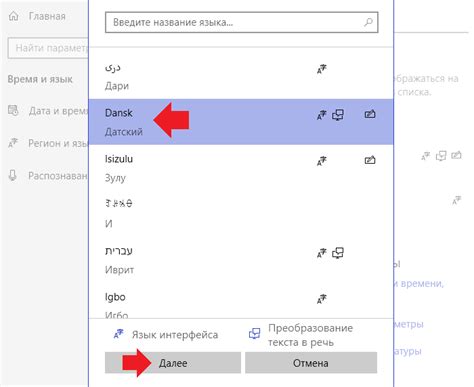The height and width of the screenshot is (387, 474).
Task: Open Главная in the Settings sidebar
Action: tap(47, 16)
